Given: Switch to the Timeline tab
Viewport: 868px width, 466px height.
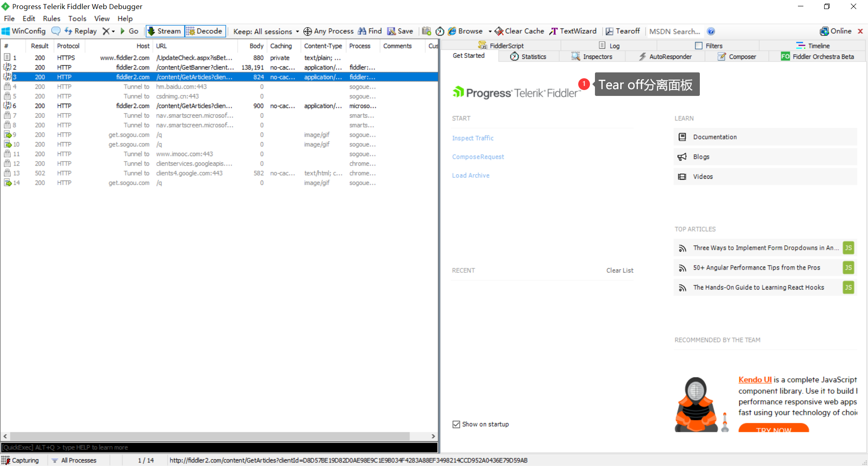Looking at the screenshot, I should [813, 46].
